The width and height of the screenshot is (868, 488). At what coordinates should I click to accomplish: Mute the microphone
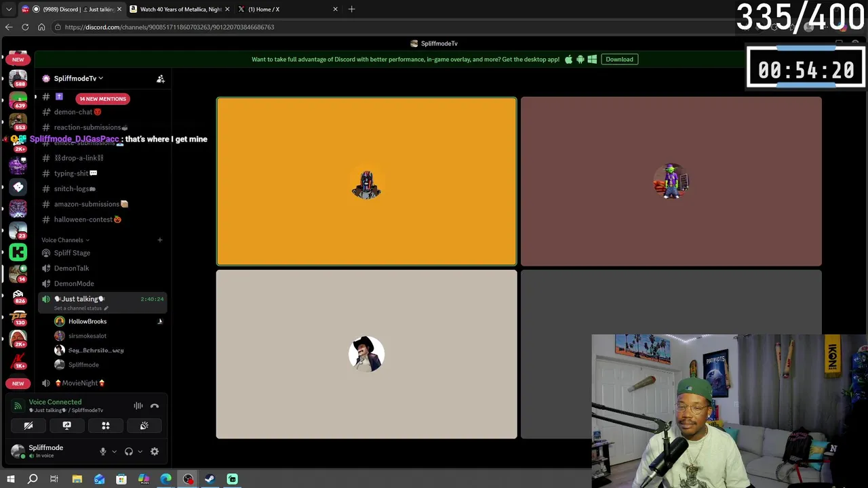pos(103,451)
